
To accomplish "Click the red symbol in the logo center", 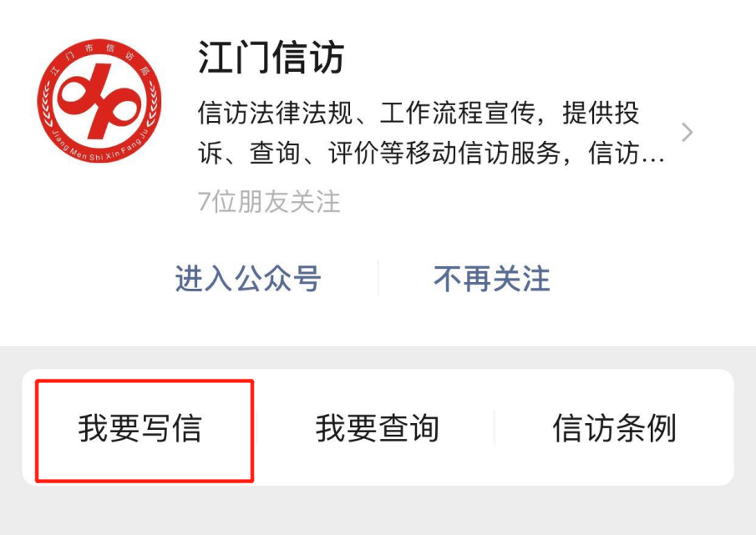I will (99, 100).
